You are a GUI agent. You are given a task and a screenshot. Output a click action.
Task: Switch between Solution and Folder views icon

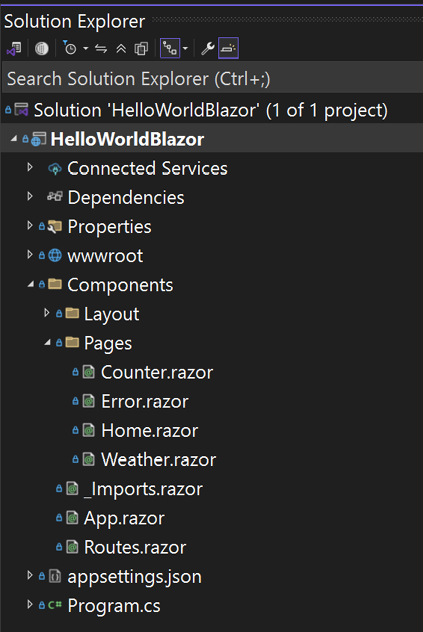point(14,49)
